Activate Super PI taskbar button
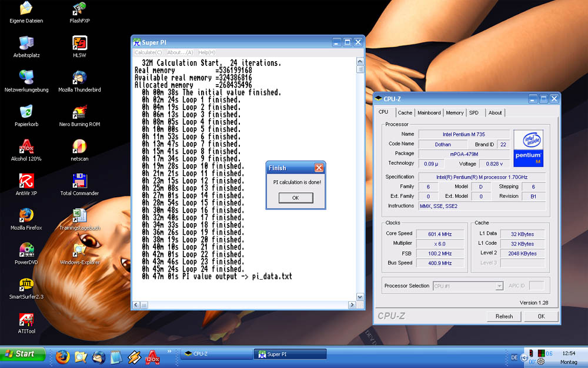 [x=290, y=354]
